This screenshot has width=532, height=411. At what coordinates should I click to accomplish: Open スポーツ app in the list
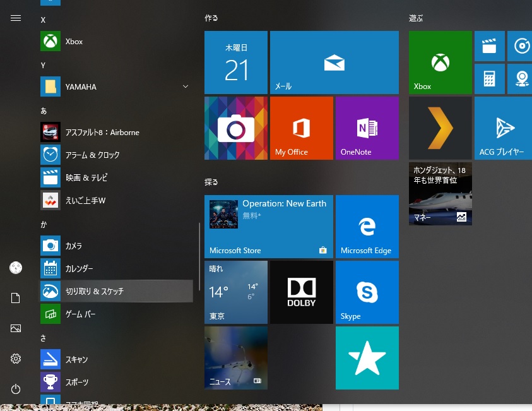116,382
